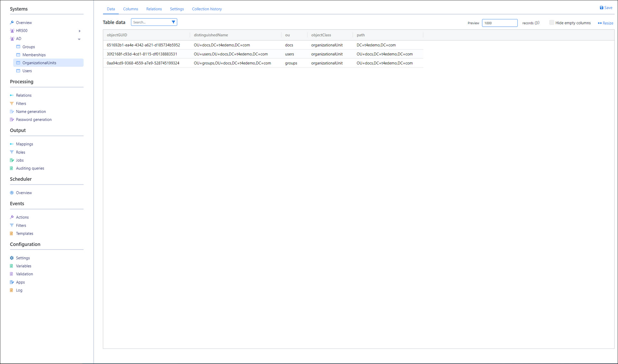Click the Events Actions wrench icon
618x364 pixels.
coord(12,217)
